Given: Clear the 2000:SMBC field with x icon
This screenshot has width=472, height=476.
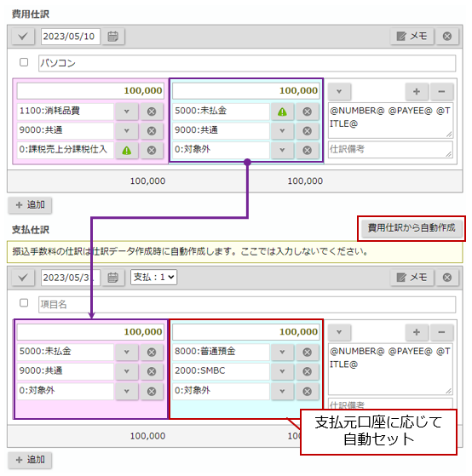Looking at the screenshot, I should (307, 371).
